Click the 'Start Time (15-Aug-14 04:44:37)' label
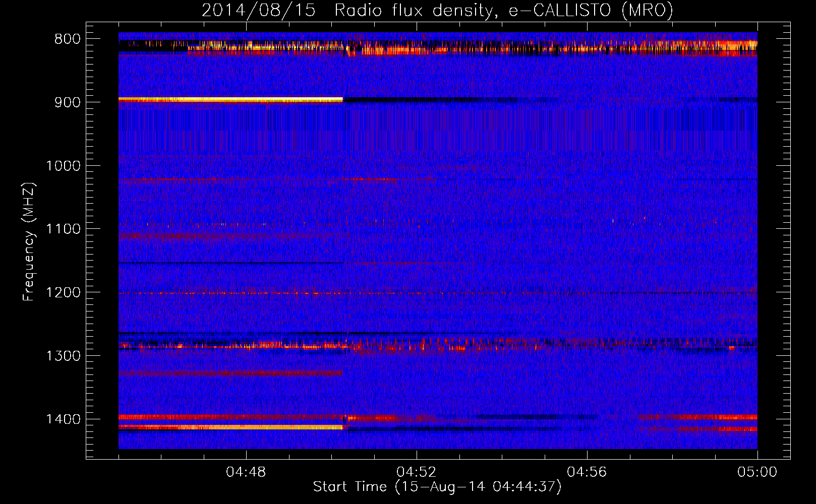This screenshot has height=504, width=816. [437, 487]
